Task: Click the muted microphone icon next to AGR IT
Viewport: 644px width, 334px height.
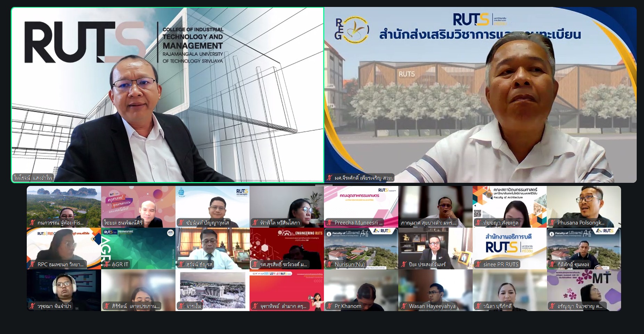Action: (x=107, y=264)
